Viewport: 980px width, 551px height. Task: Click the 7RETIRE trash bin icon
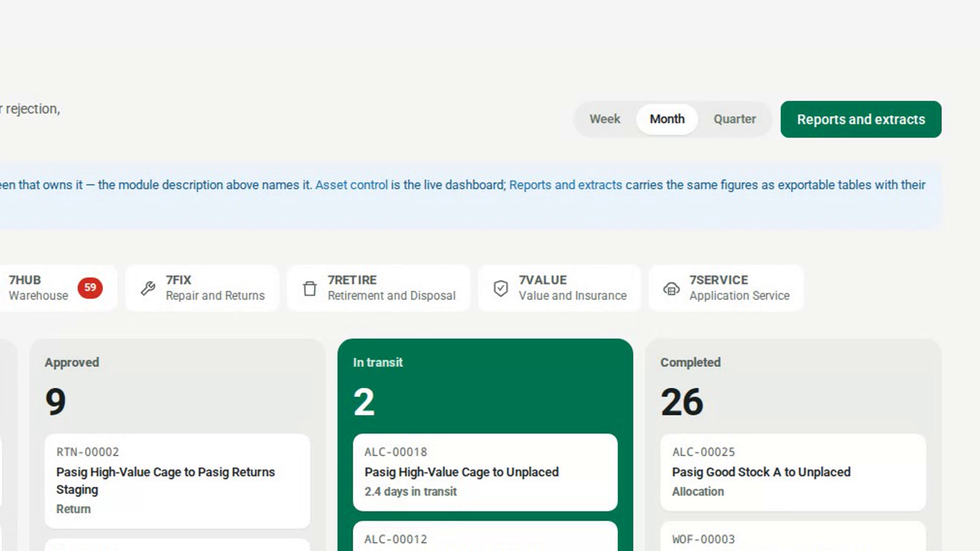click(310, 288)
